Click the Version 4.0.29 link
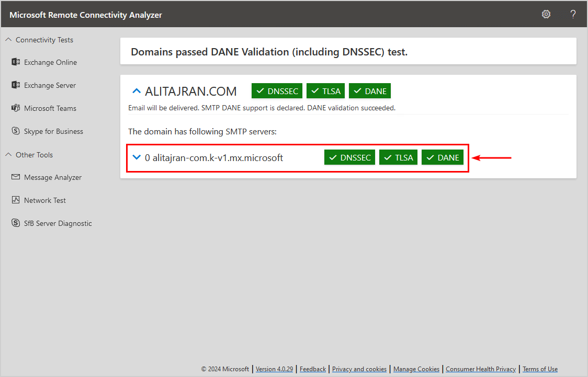The image size is (588, 377). (x=274, y=369)
